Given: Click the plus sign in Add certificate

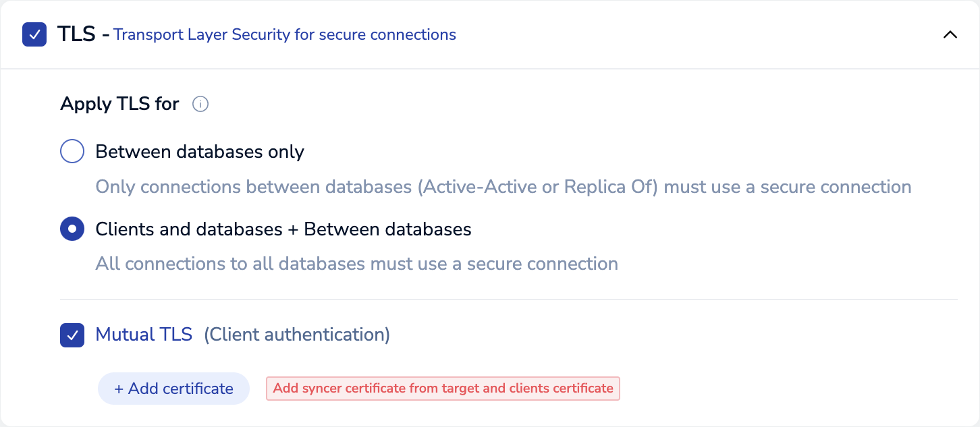Looking at the screenshot, I should click(119, 389).
